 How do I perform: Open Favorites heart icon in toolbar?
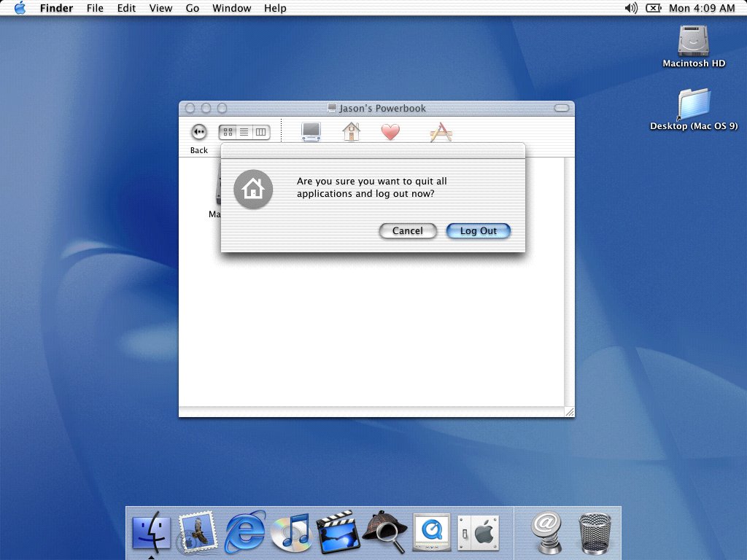390,132
